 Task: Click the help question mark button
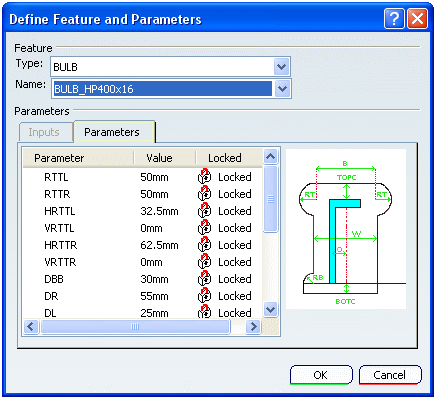[394, 19]
